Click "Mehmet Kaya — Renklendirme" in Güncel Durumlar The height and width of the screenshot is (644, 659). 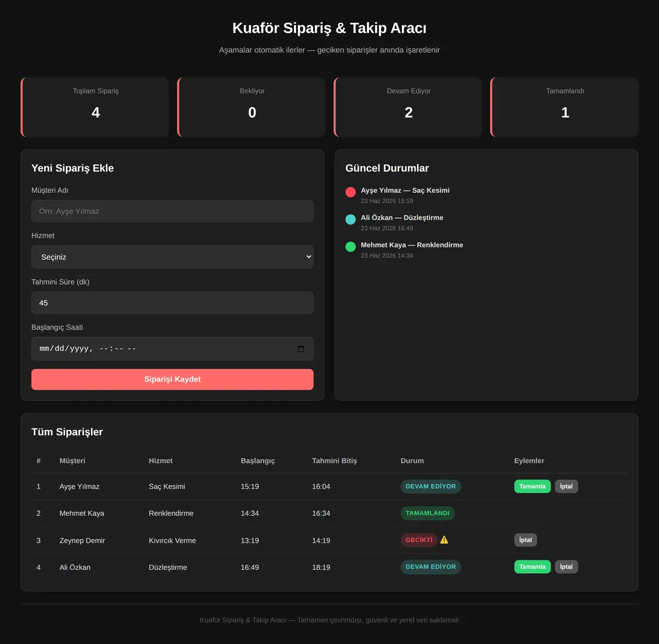click(x=412, y=245)
